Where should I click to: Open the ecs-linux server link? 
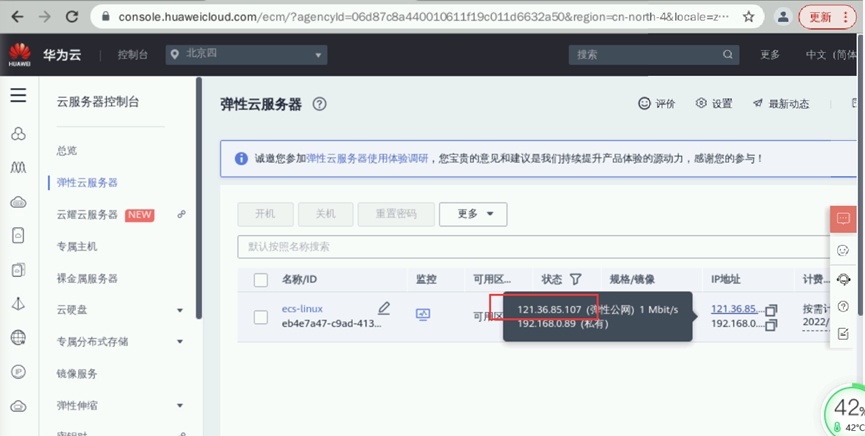point(302,309)
